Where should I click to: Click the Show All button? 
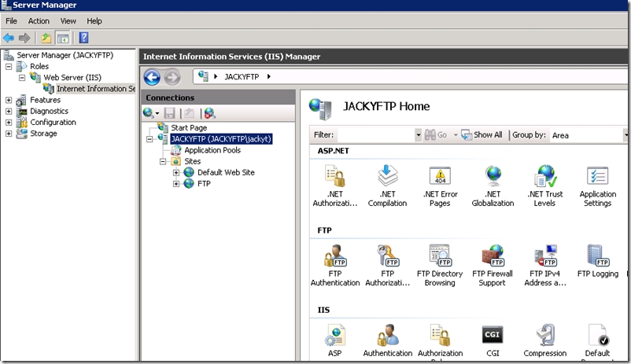pyautogui.click(x=482, y=134)
